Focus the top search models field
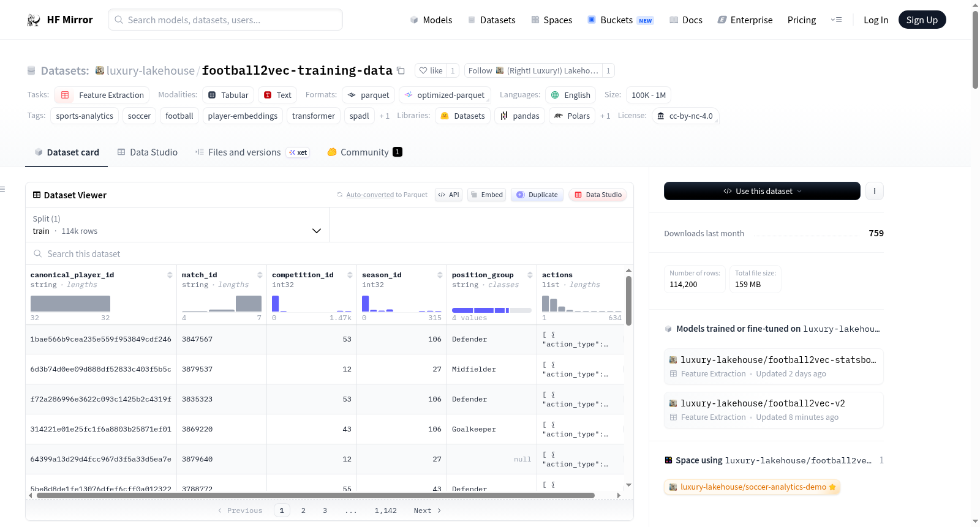Image resolution: width=980 pixels, height=527 pixels. 225,20
